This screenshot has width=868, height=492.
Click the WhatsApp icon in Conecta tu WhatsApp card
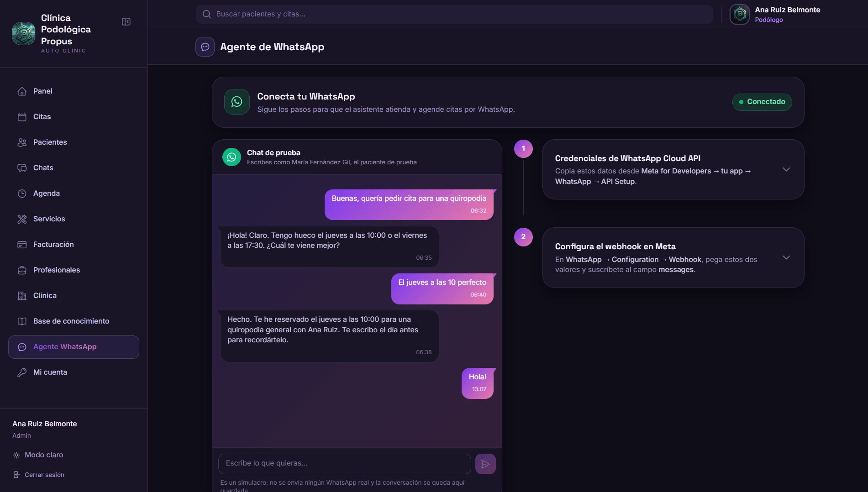pos(237,102)
